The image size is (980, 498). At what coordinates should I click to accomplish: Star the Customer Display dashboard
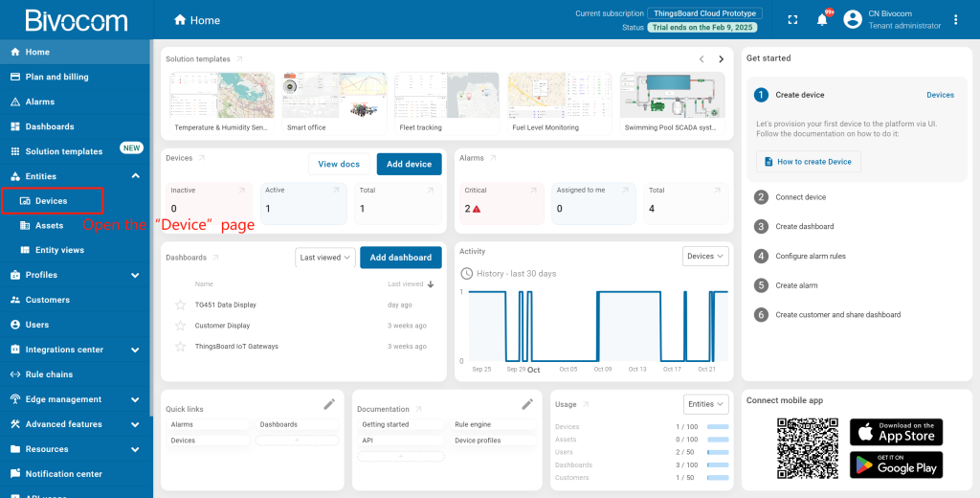(x=181, y=326)
